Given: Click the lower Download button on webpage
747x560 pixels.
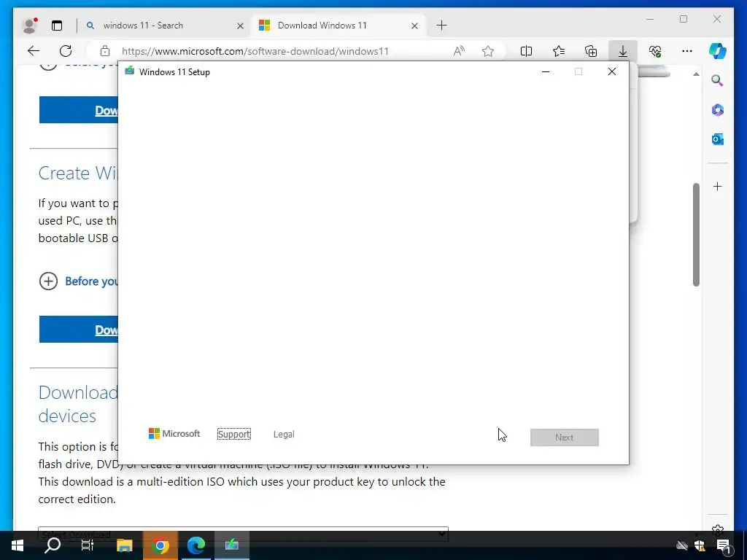Looking at the screenshot, I should click(79, 330).
